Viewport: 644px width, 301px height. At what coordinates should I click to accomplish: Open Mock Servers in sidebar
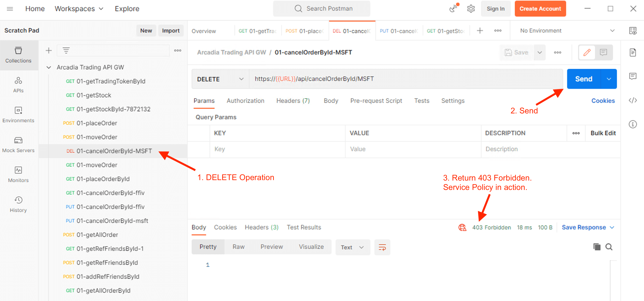pyautogui.click(x=18, y=145)
